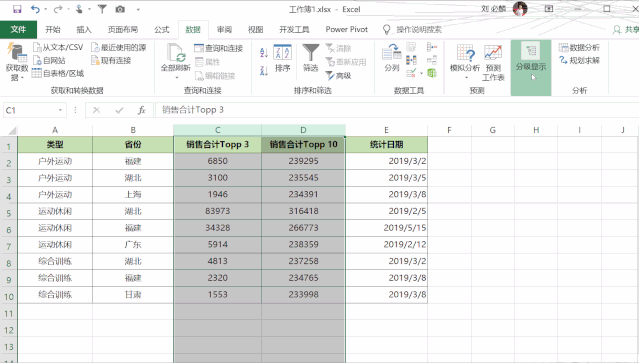Click the camera icon in the Quick Access Toolbar
This screenshot has width=639, height=363.
click(120, 9)
